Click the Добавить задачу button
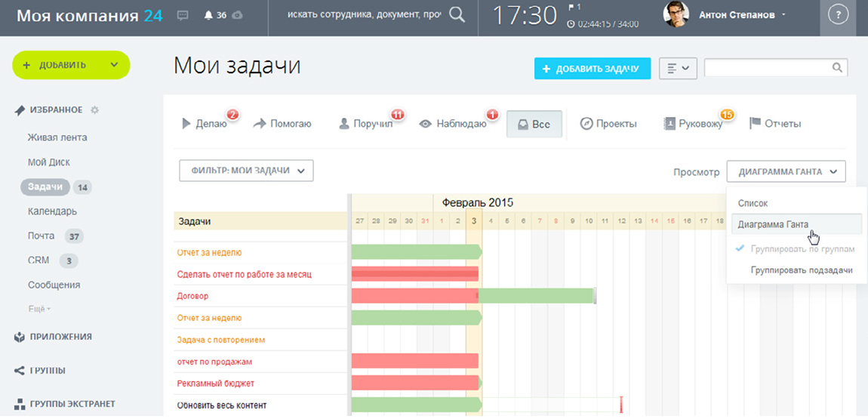868x419 pixels. click(x=593, y=68)
